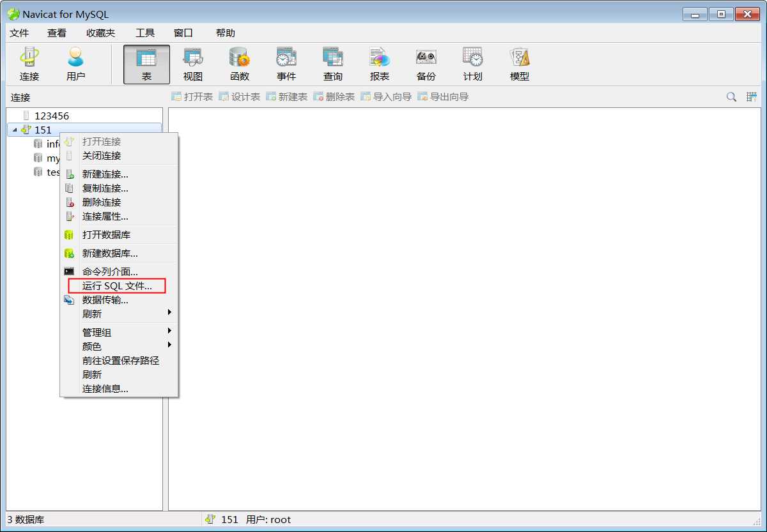Expand 颜色 submenu in context menu
The height and width of the screenshot is (532, 767).
coord(119,347)
